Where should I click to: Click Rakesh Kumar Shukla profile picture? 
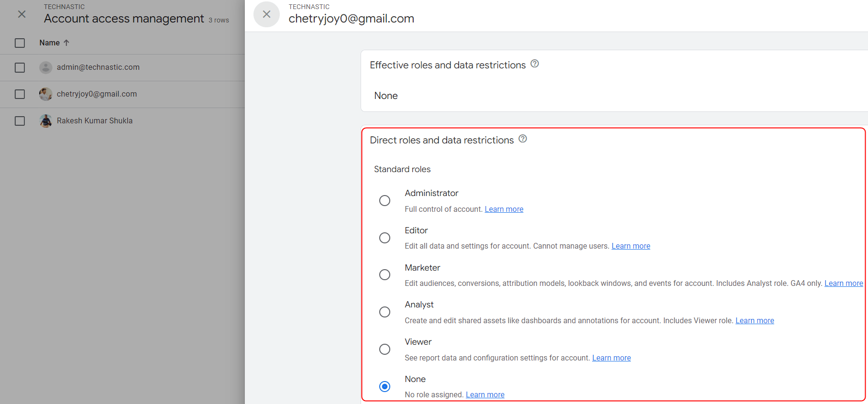point(45,121)
